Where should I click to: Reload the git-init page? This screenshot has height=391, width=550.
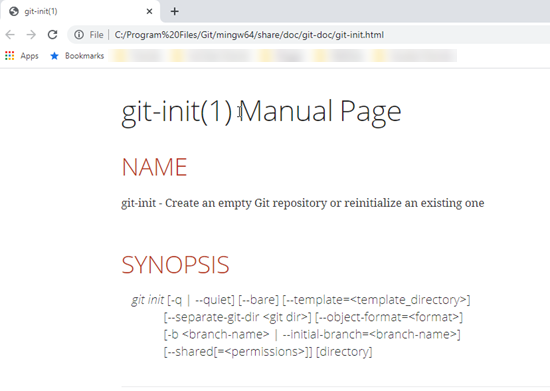[x=53, y=35]
